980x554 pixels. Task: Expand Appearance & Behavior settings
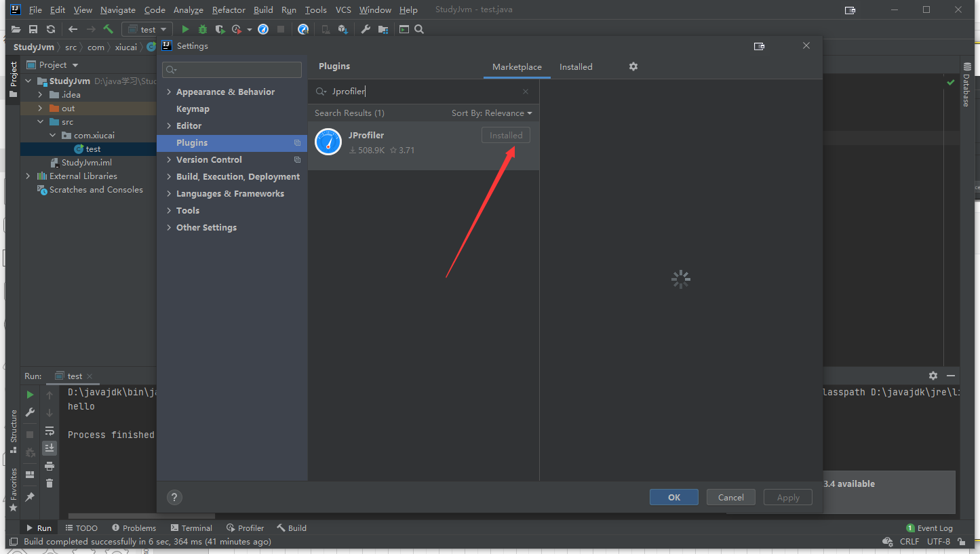tap(169, 92)
